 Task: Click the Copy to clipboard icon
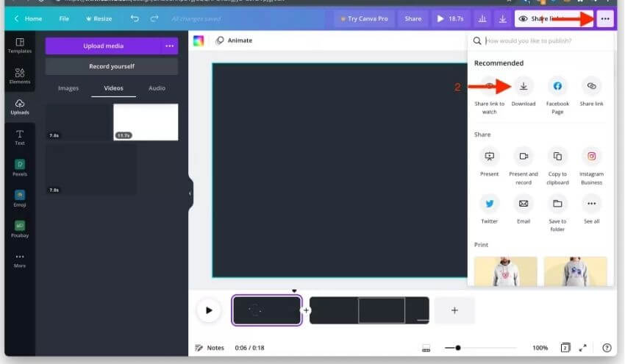point(557,157)
